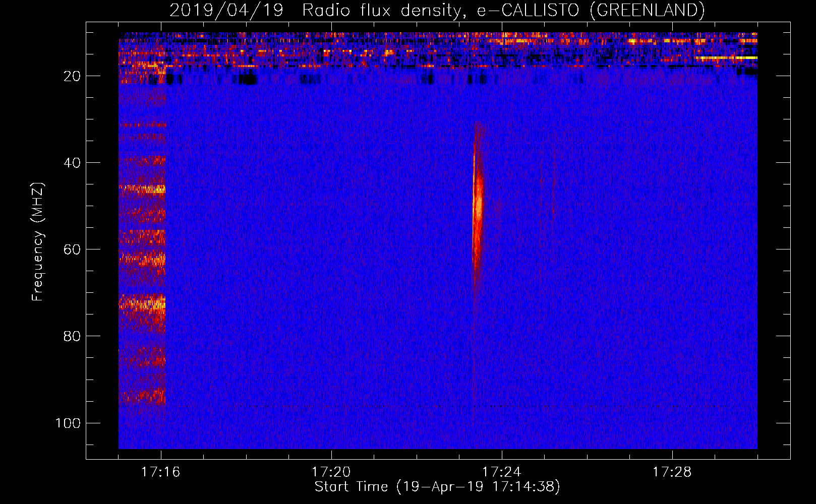Click the 40 frequency tick label

(72, 163)
